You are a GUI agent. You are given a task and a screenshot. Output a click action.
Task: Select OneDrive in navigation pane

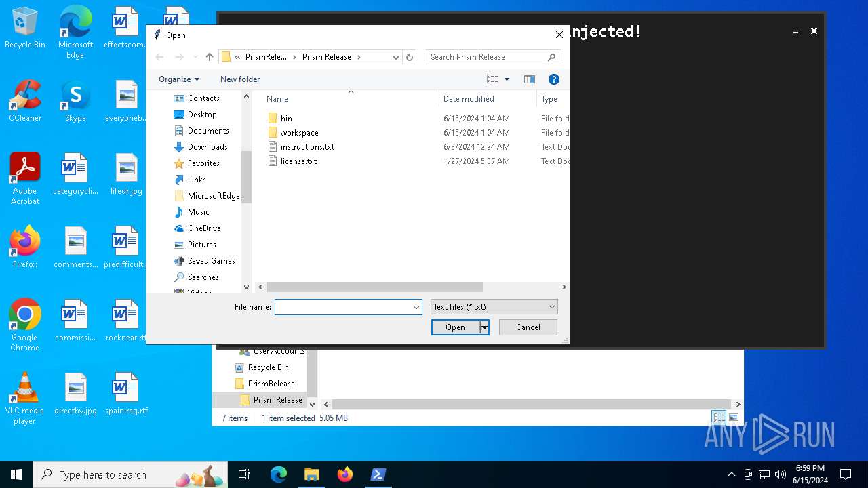(x=204, y=228)
